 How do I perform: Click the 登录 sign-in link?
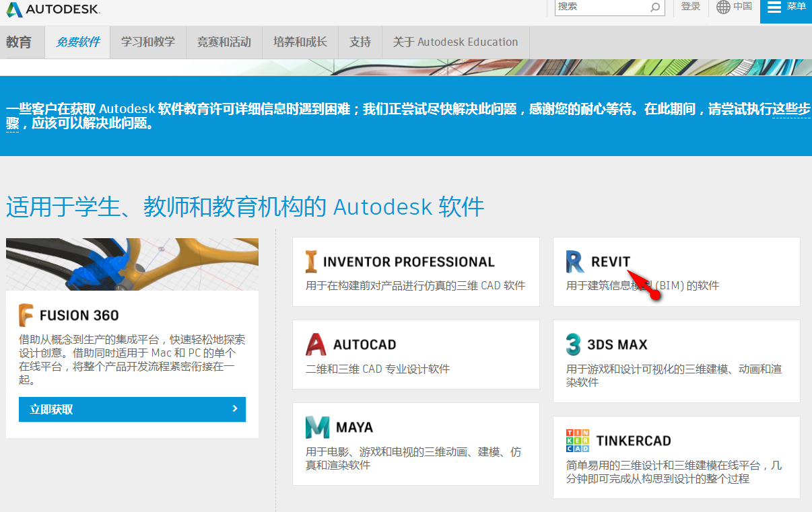[691, 7]
